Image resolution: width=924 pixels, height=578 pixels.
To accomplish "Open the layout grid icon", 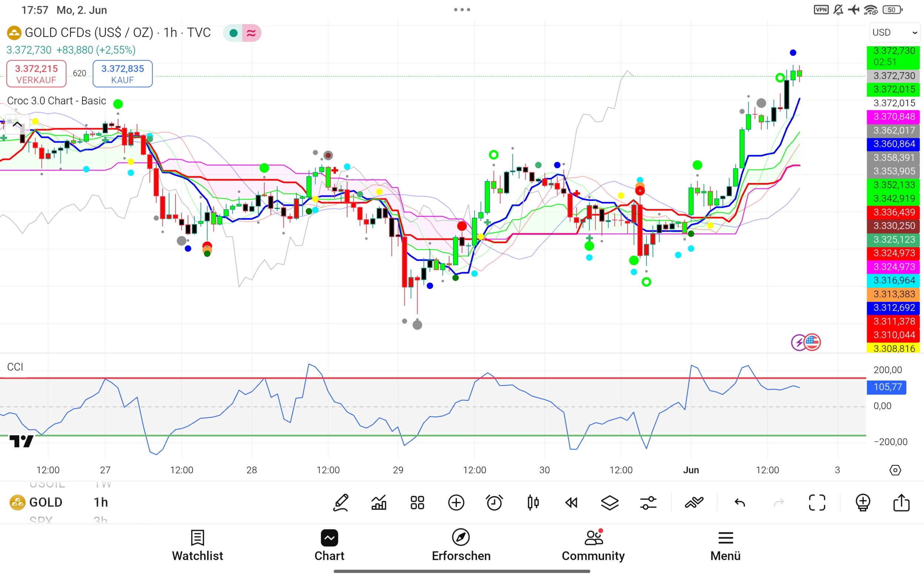I will coord(417,502).
